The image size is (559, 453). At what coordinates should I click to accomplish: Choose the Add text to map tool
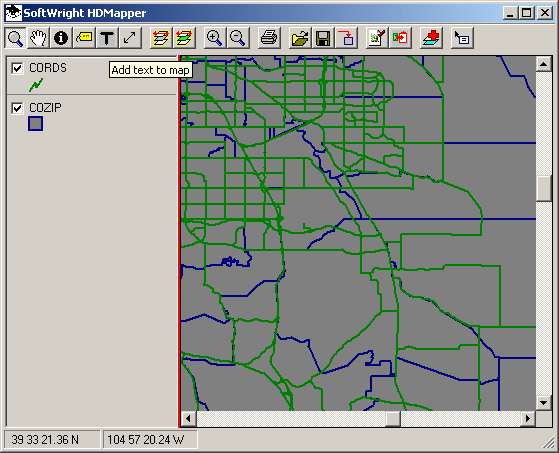tap(107, 38)
